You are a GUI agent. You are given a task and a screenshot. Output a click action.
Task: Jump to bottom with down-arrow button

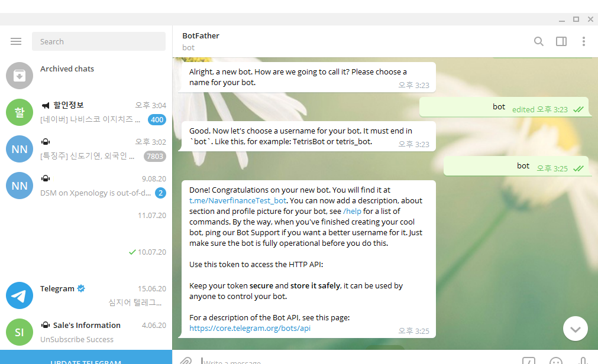point(575,329)
